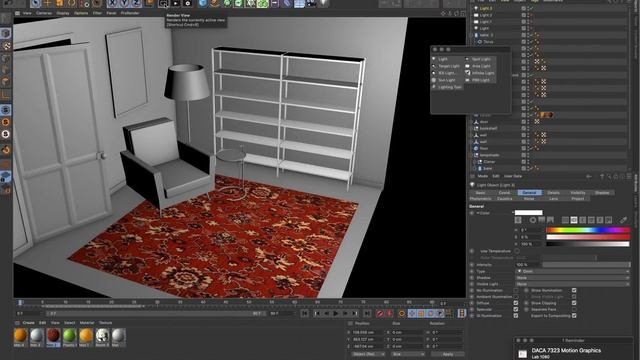The width and height of the screenshot is (640, 360).
Task: Select Light.3 in Object Manager
Action: pos(486,8)
